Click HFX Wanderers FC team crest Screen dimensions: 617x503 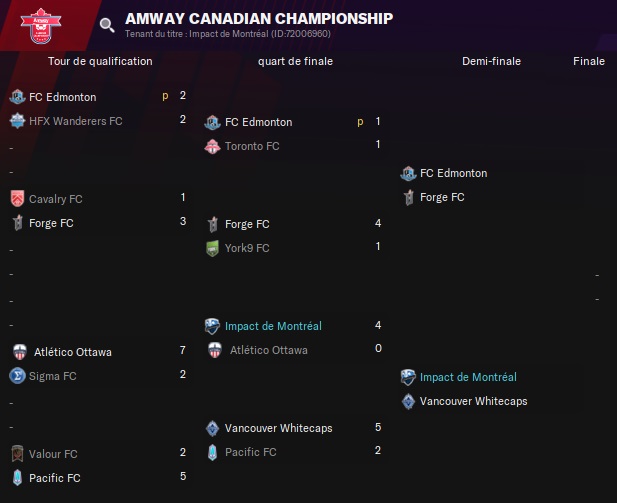tap(17, 121)
